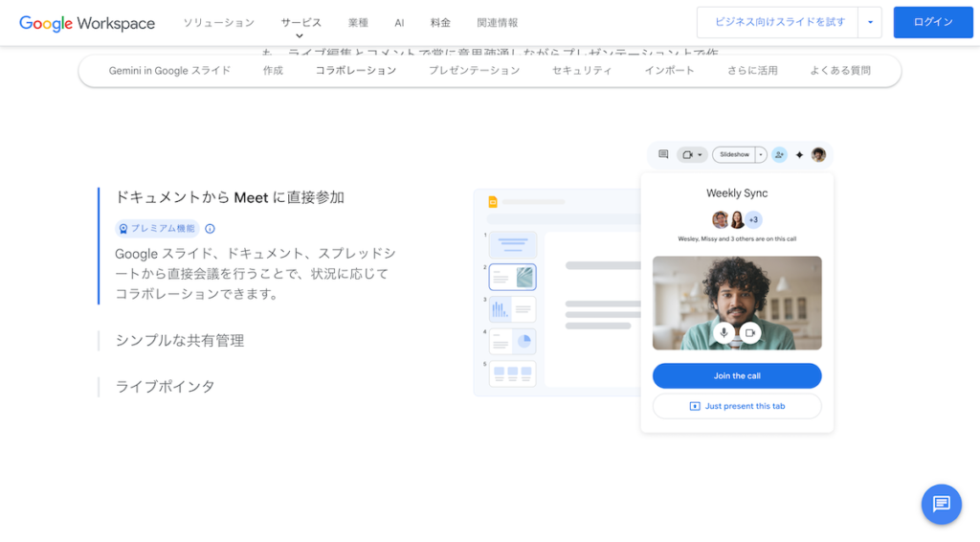Select slide 4 pie chart thumbnail
This screenshot has width=980, height=542.
click(x=513, y=341)
